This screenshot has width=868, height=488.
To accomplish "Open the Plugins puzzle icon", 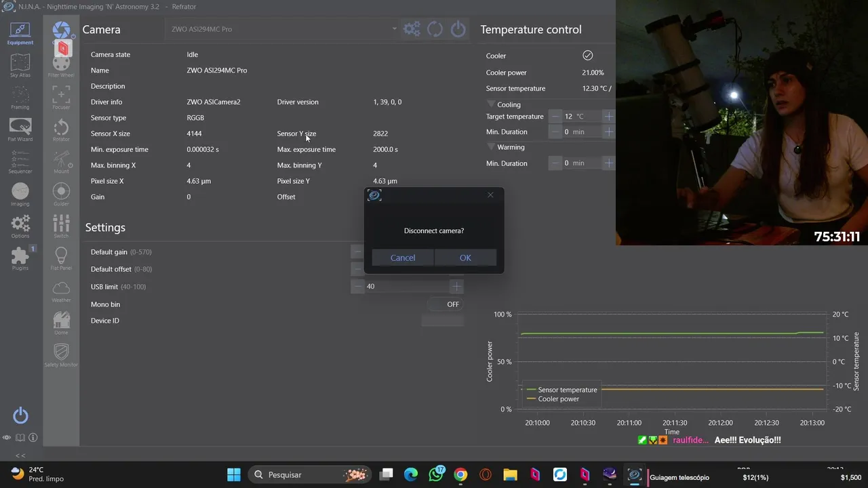I will point(20,258).
